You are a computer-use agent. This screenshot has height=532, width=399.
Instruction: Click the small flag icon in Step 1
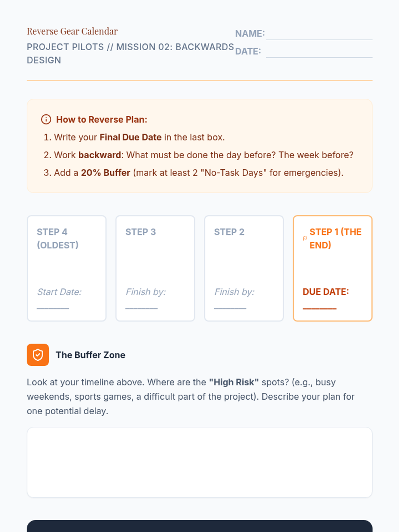(305, 238)
